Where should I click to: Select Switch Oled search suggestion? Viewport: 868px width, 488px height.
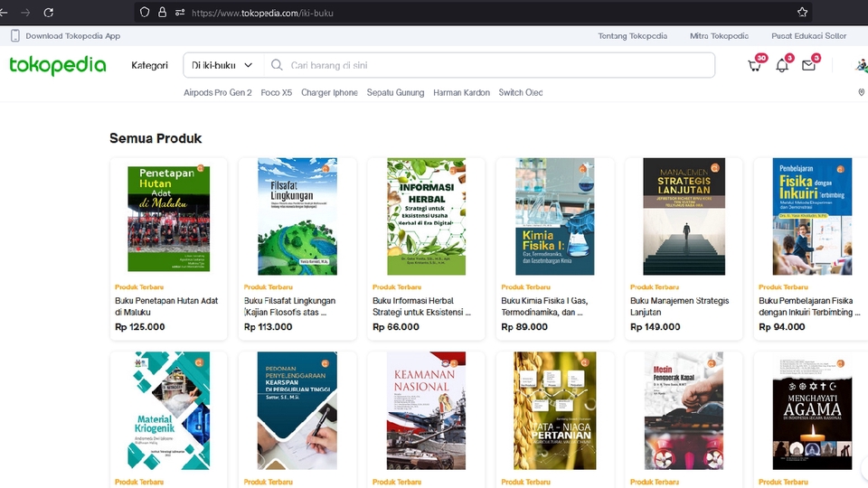521,92
